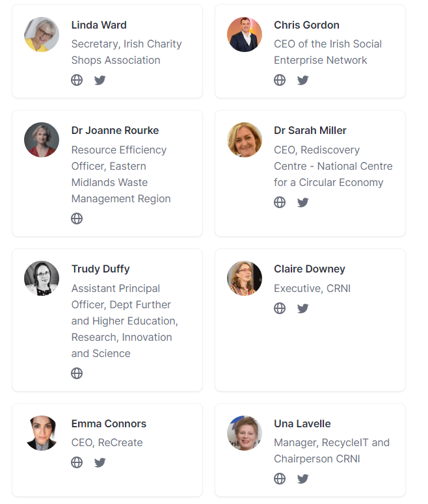Click Una Lavelle's Twitter icon
The height and width of the screenshot is (504, 428).
tap(302, 479)
